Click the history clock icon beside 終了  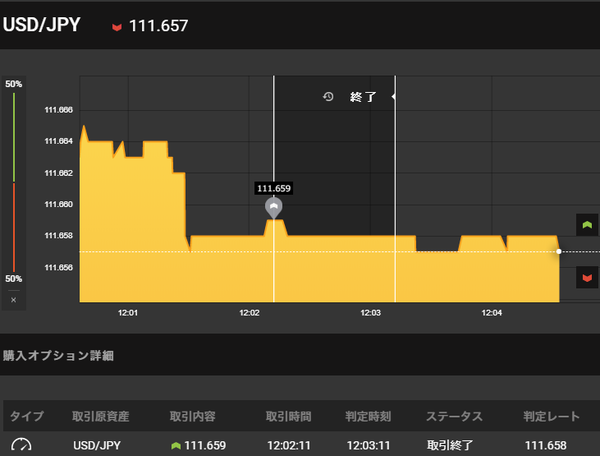tap(328, 97)
